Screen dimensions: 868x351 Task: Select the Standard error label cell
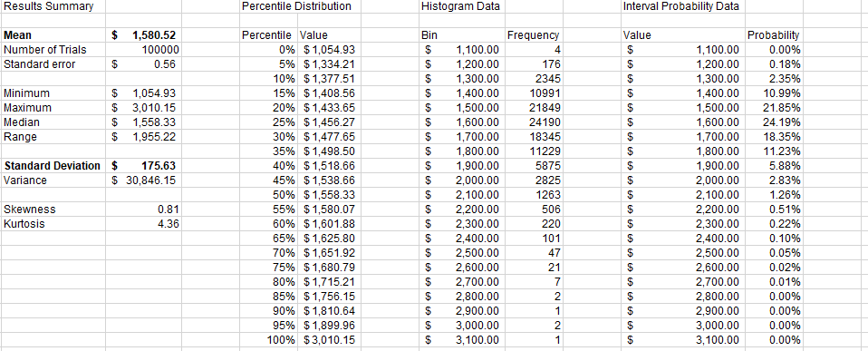pos(53,64)
